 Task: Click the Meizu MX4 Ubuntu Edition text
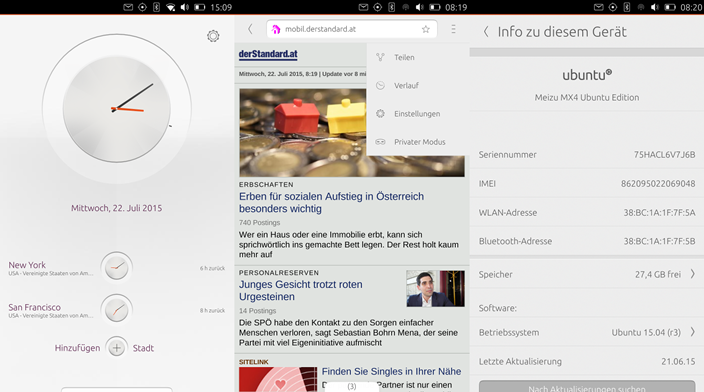(x=587, y=97)
